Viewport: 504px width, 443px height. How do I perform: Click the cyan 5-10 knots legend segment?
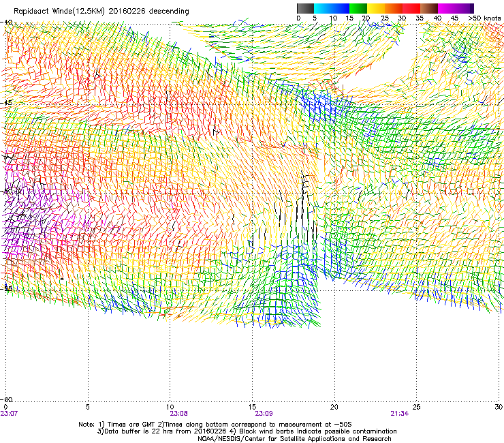click(323, 8)
